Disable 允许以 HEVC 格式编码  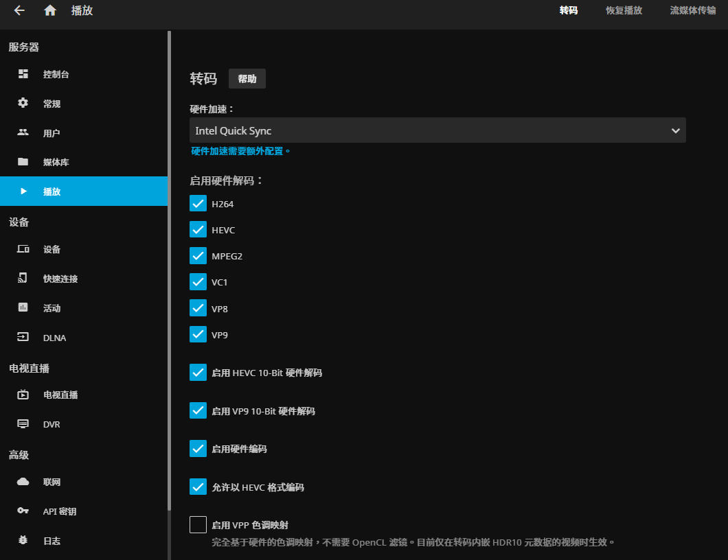pyautogui.click(x=198, y=486)
